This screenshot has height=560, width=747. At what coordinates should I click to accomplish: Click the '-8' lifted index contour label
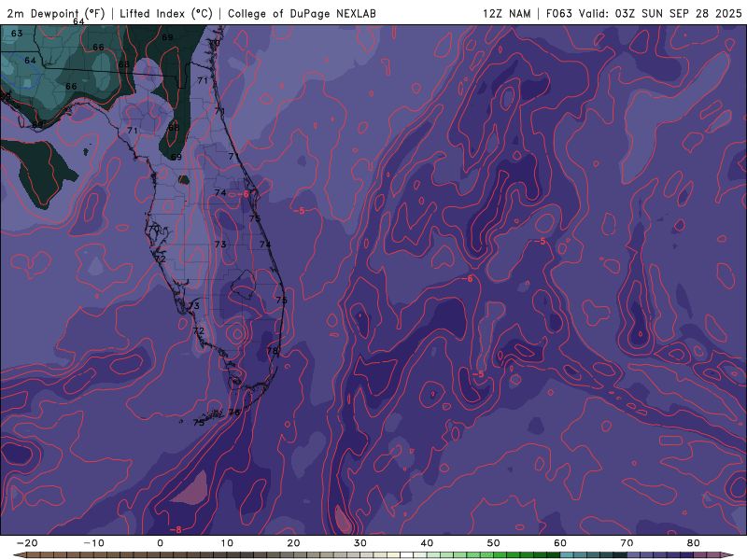point(176,529)
